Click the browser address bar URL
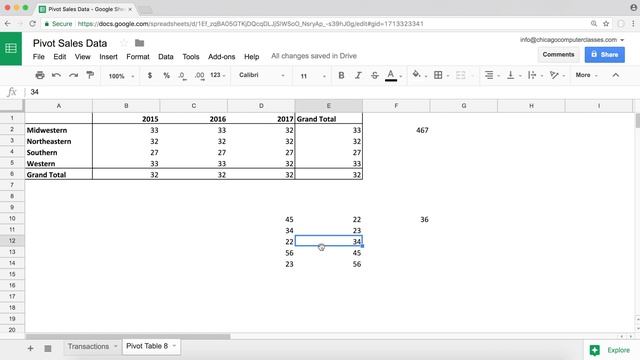Screen dimensions: 640x360 [x=250, y=24]
